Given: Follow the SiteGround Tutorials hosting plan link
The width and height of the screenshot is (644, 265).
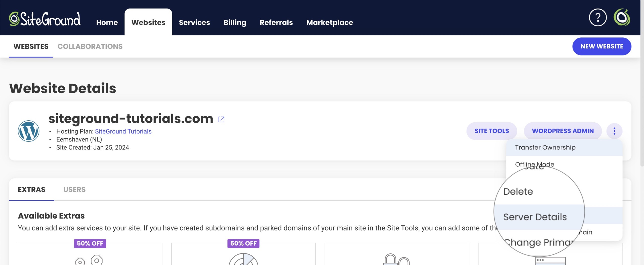Looking at the screenshot, I should [123, 131].
